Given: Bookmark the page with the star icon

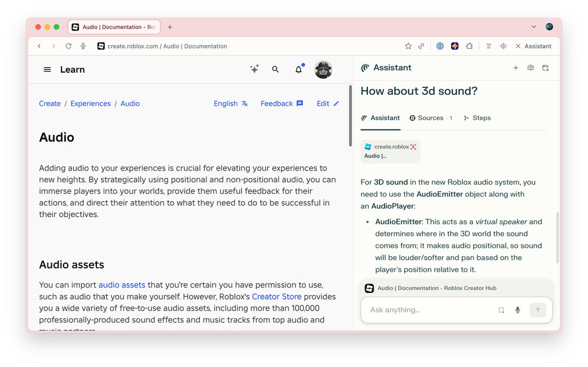Looking at the screenshot, I should pyautogui.click(x=408, y=46).
